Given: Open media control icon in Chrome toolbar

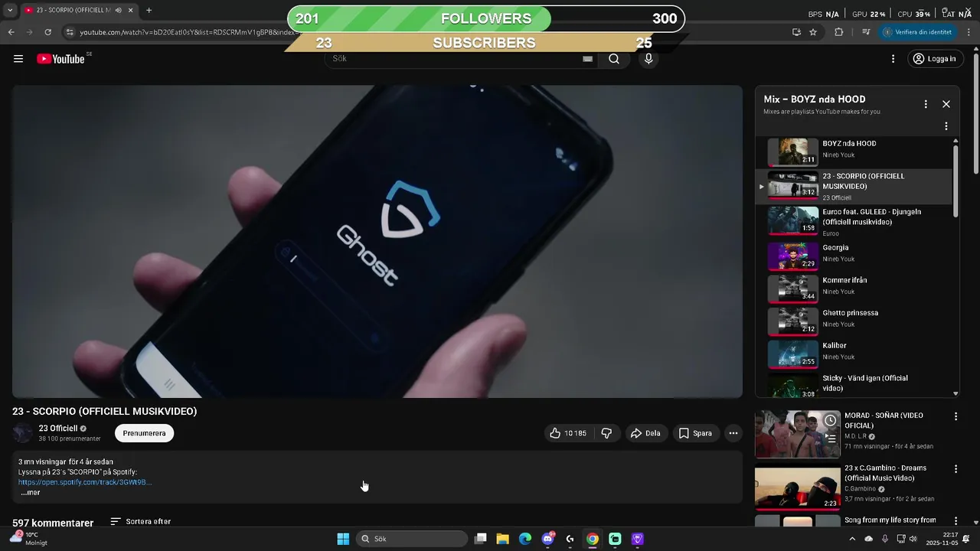Looking at the screenshot, I should click(x=866, y=32).
